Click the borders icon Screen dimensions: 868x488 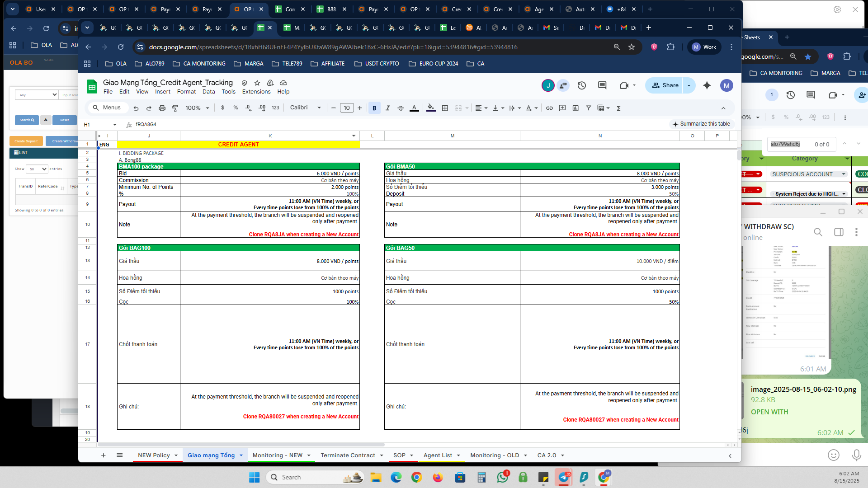pos(445,108)
